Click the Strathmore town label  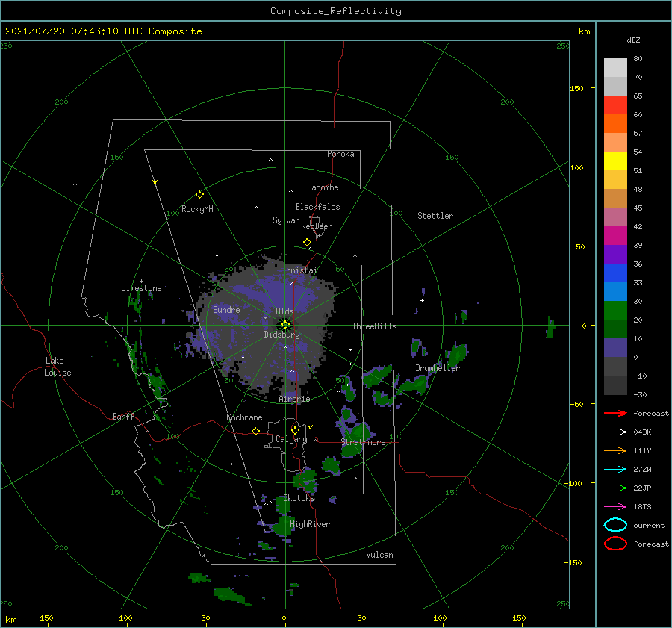364,442
